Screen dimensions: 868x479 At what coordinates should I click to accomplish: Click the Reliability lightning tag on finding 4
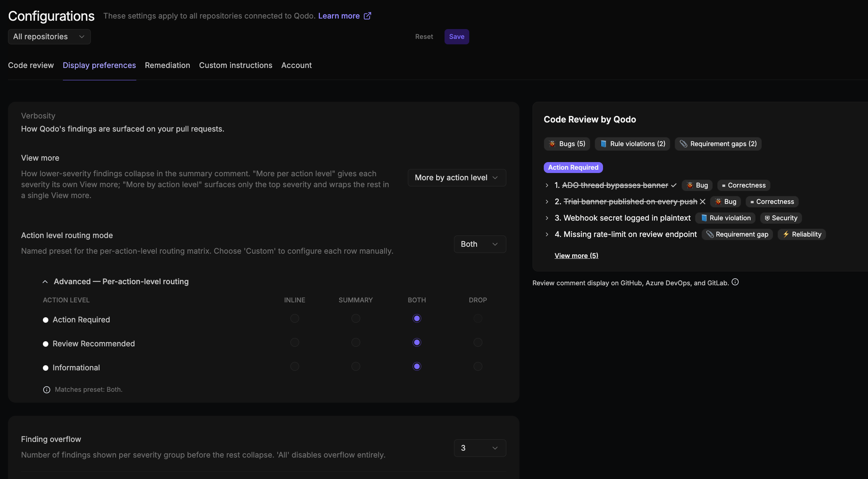[x=802, y=234]
